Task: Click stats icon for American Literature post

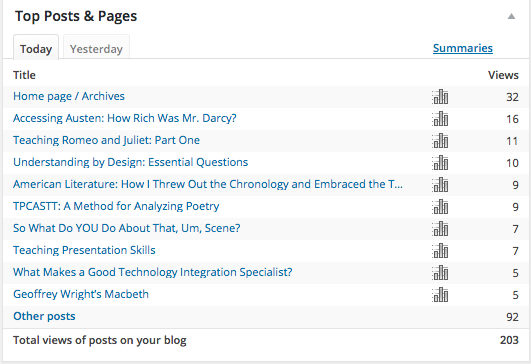Action: [440, 185]
